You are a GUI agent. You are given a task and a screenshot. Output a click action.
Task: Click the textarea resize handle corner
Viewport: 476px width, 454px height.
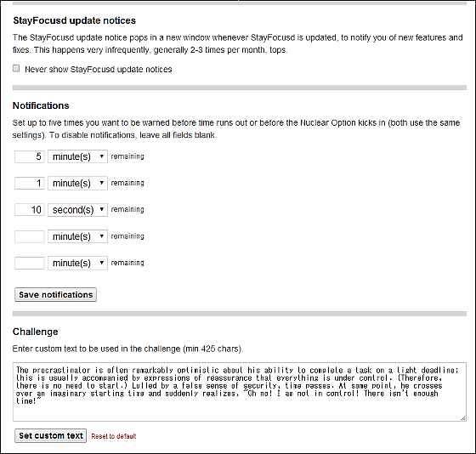pyautogui.click(x=463, y=417)
